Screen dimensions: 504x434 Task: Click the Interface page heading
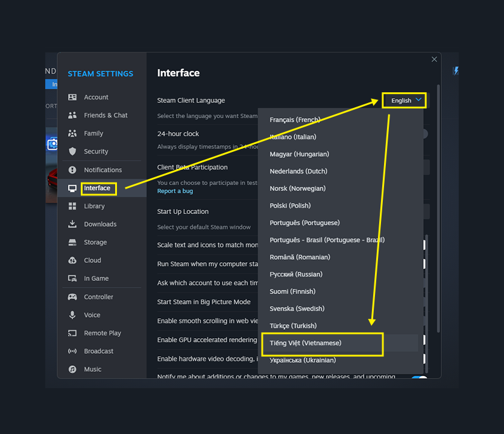(x=178, y=73)
